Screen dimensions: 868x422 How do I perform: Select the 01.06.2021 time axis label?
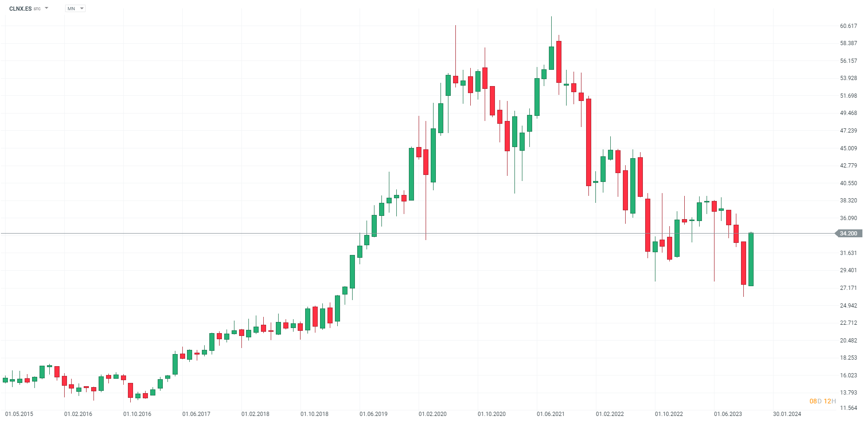point(551,414)
